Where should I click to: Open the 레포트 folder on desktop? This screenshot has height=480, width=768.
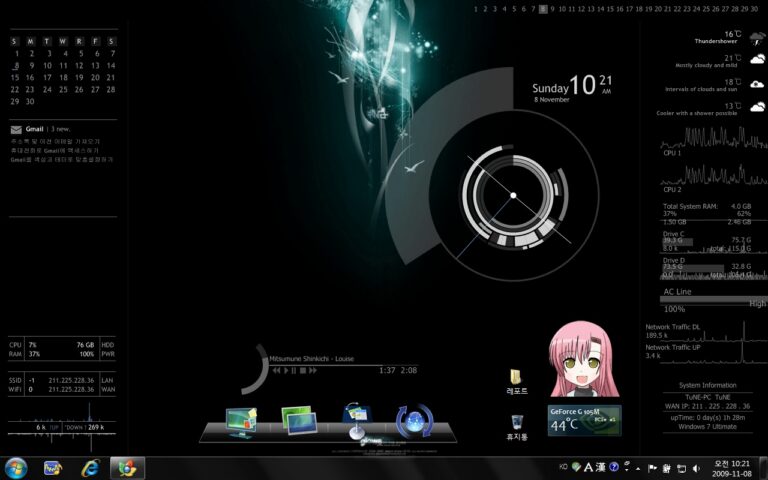click(516, 382)
